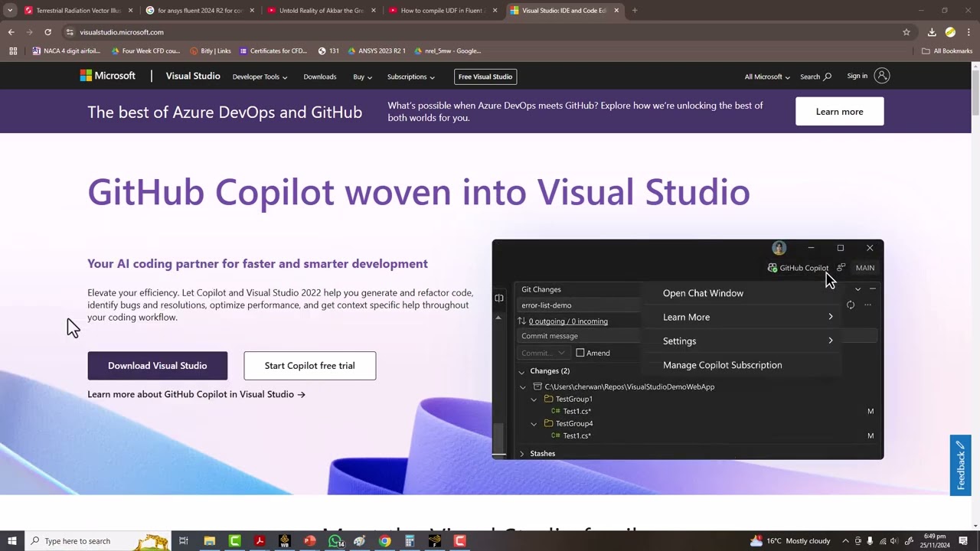Viewport: 980px width, 551px height.
Task: Click the Copilot demo screenshot image
Action: pyautogui.click(x=688, y=350)
